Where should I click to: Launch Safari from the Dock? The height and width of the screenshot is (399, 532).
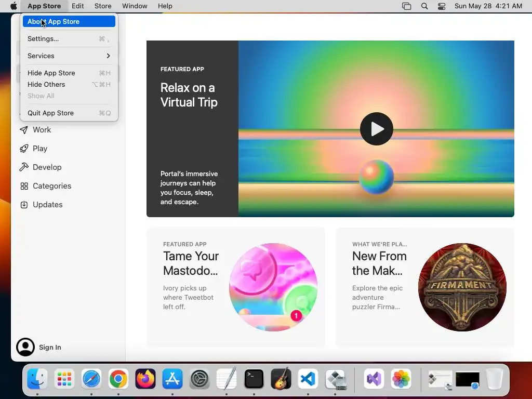91,379
